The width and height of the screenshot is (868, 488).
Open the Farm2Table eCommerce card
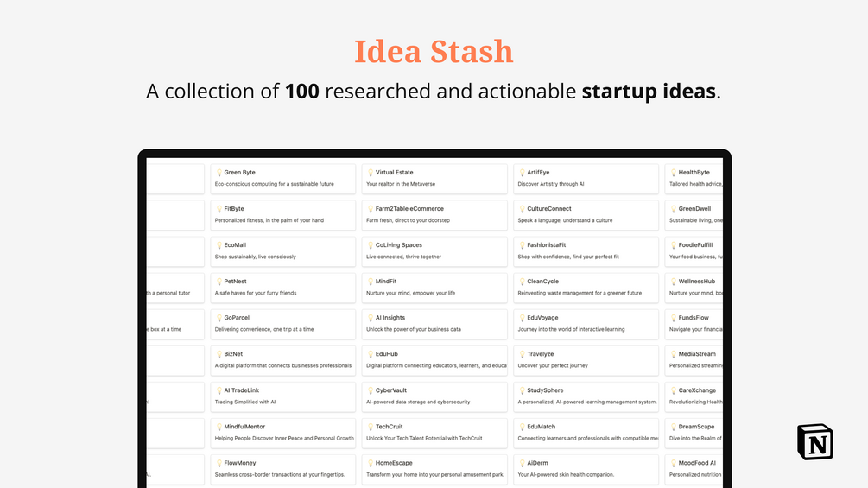click(434, 215)
